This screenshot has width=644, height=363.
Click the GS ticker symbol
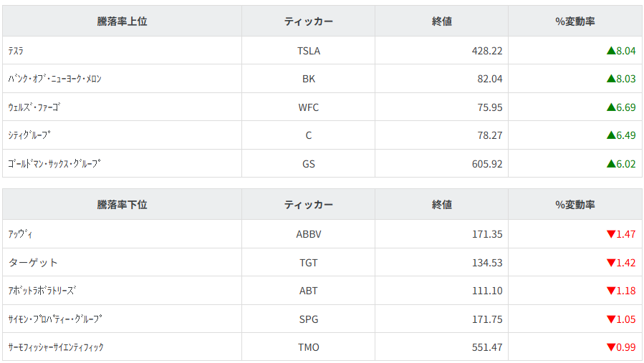tap(308, 164)
